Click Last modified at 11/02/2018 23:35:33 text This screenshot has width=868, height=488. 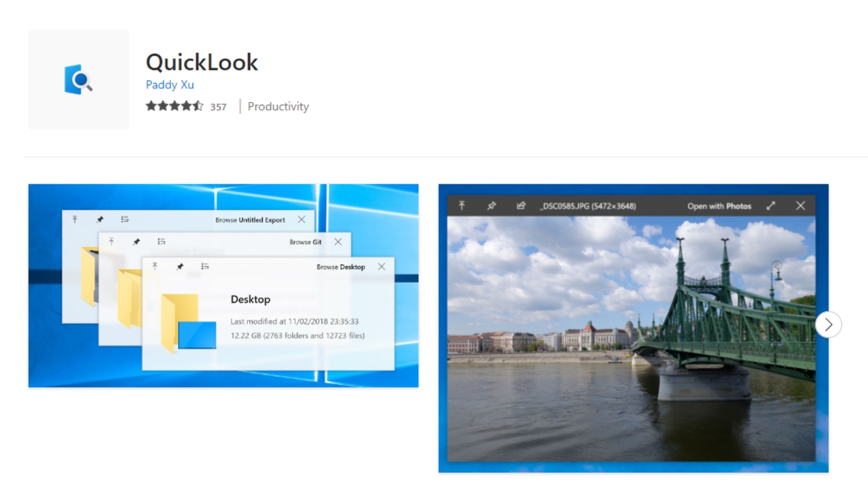[x=295, y=322]
